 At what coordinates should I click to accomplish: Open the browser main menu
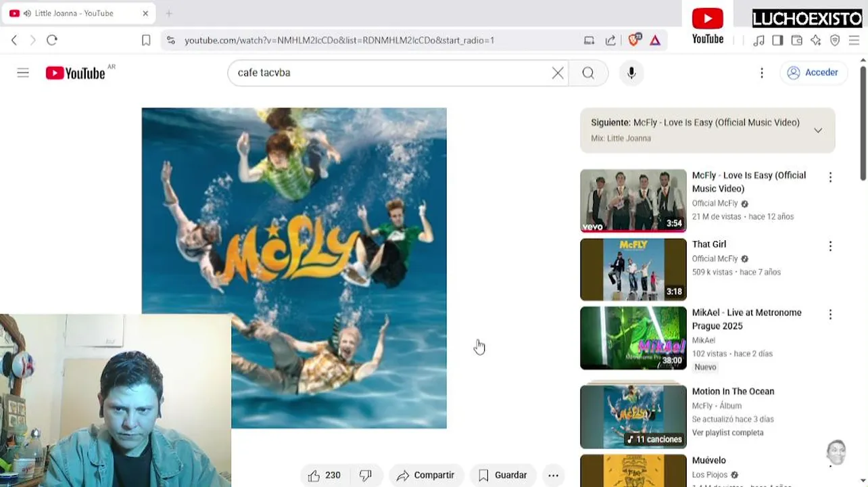pos(854,41)
